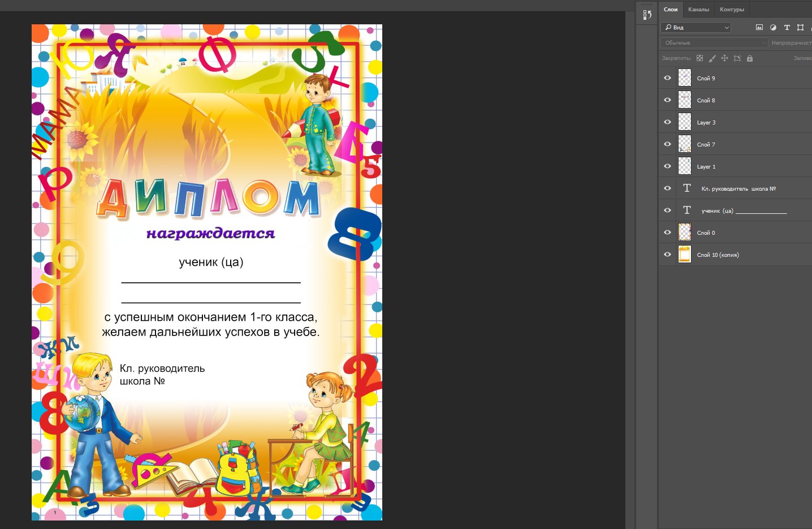This screenshot has width=812, height=529.
Task: Click the T icon of 'ученик (ца)' layer
Action: 687,210
